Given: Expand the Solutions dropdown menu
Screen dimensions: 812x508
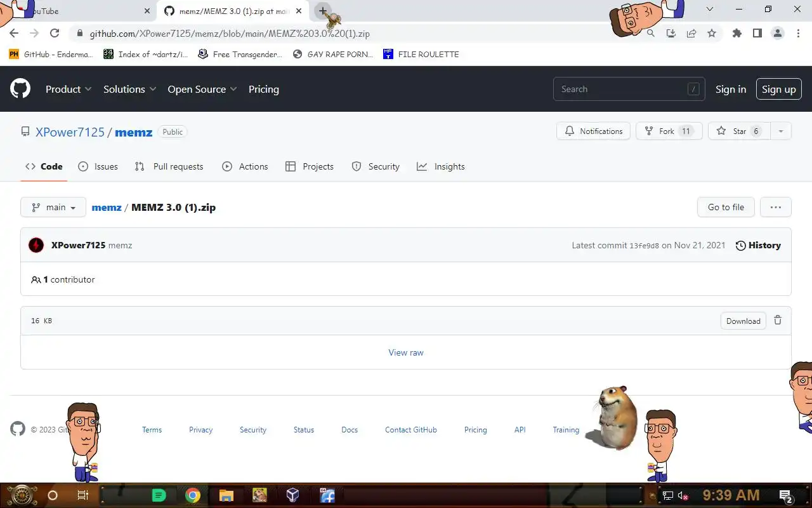Looking at the screenshot, I should click(129, 89).
